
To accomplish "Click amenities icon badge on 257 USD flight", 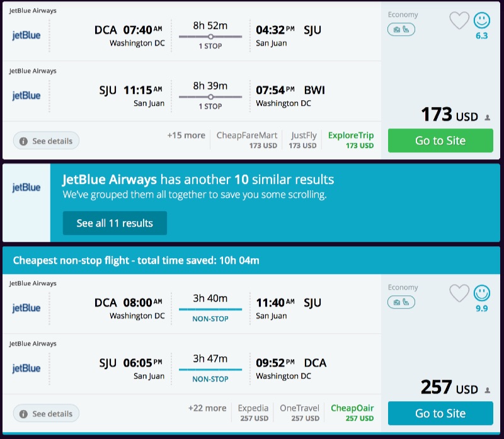I will click(x=401, y=302).
